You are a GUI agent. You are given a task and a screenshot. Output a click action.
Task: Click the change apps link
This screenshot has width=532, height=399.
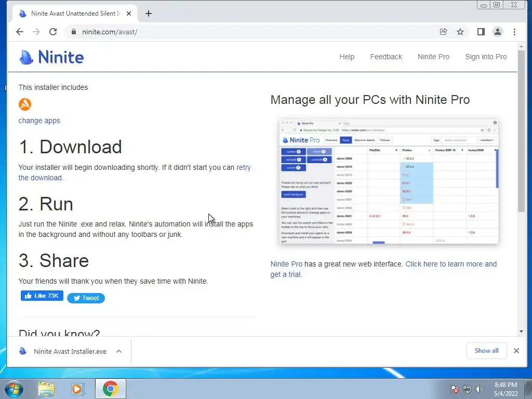point(39,121)
